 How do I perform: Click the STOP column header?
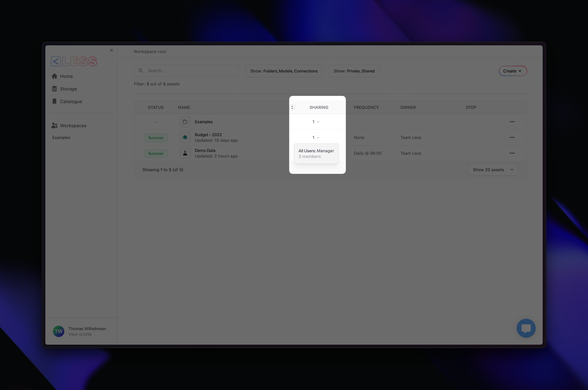471,107
